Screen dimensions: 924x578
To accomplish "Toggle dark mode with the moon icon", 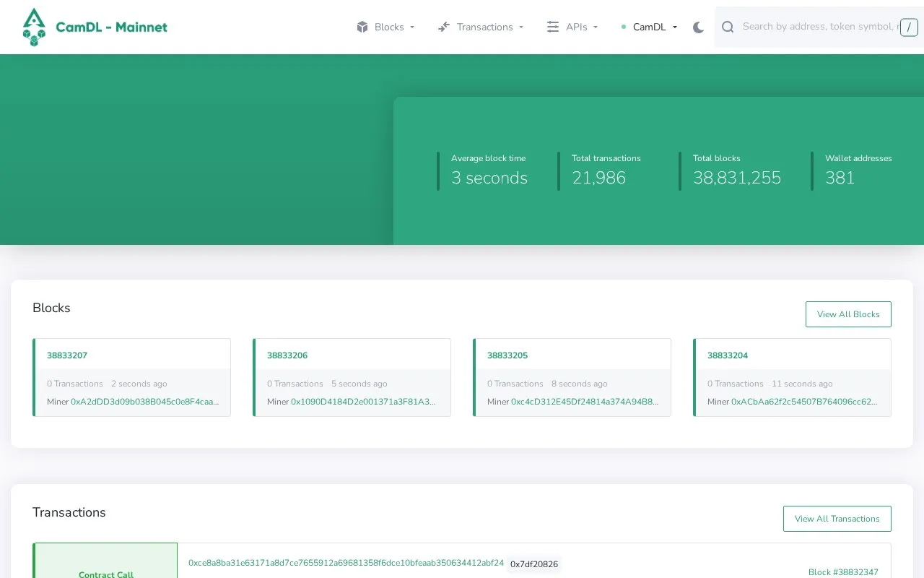I will coord(698,27).
